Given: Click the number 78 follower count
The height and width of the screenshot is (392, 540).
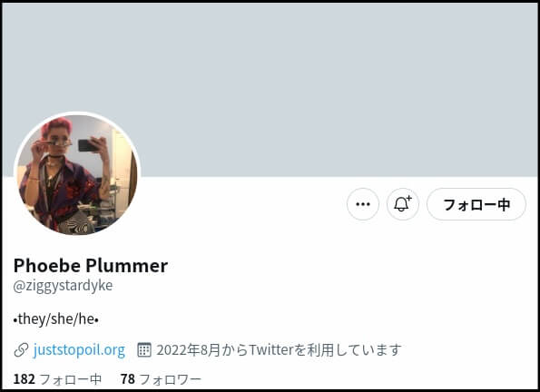Looking at the screenshot, I should pyautogui.click(x=128, y=379).
